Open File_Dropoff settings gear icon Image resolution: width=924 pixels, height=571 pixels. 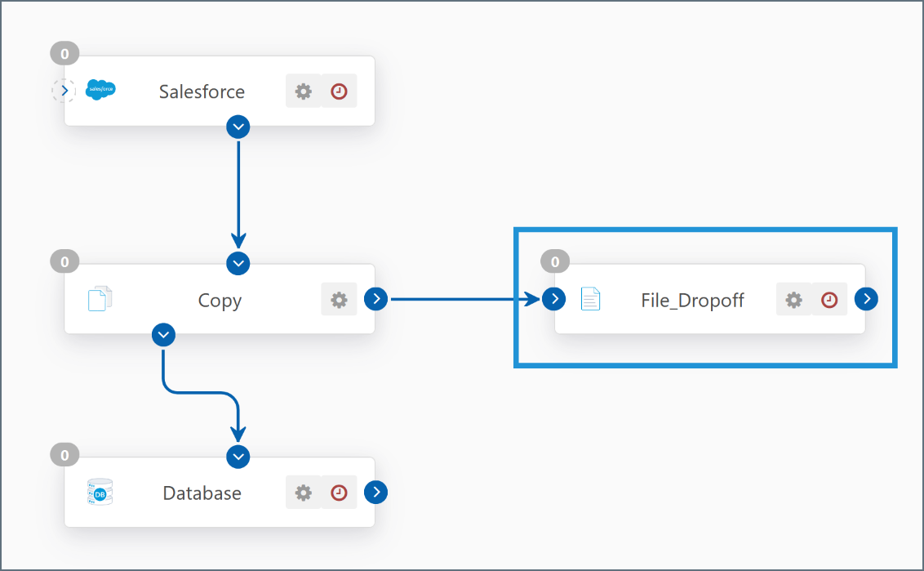point(793,300)
